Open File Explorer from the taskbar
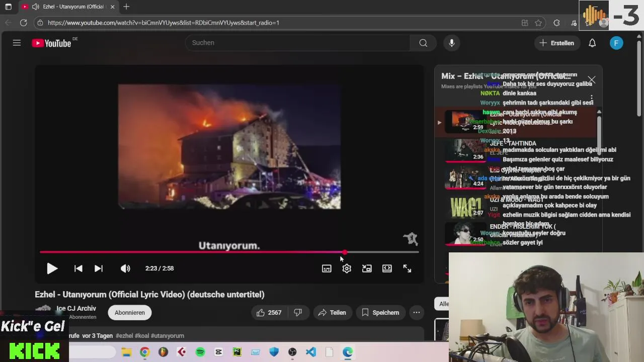 tap(126, 352)
